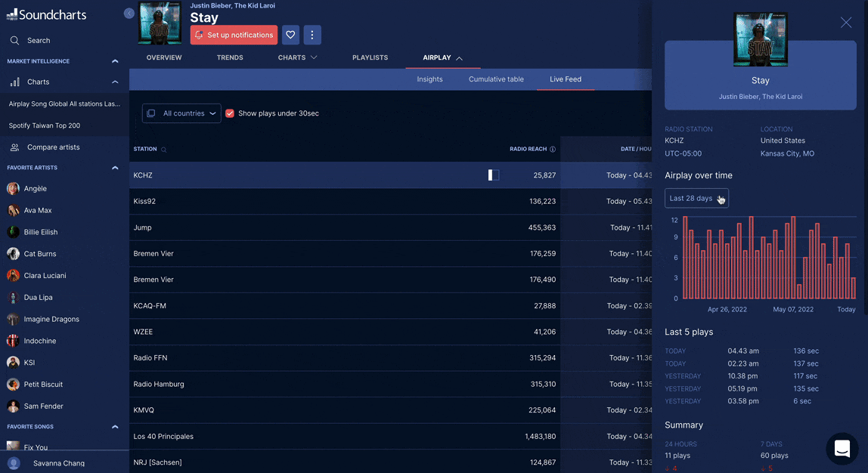
Task: Collapse the sidebar with the arrow icon
Action: point(129,14)
